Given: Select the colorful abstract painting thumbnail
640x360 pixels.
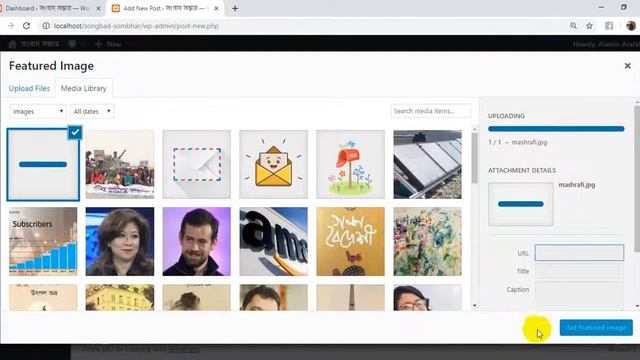Looking at the screenshot, I should [427, 241].
